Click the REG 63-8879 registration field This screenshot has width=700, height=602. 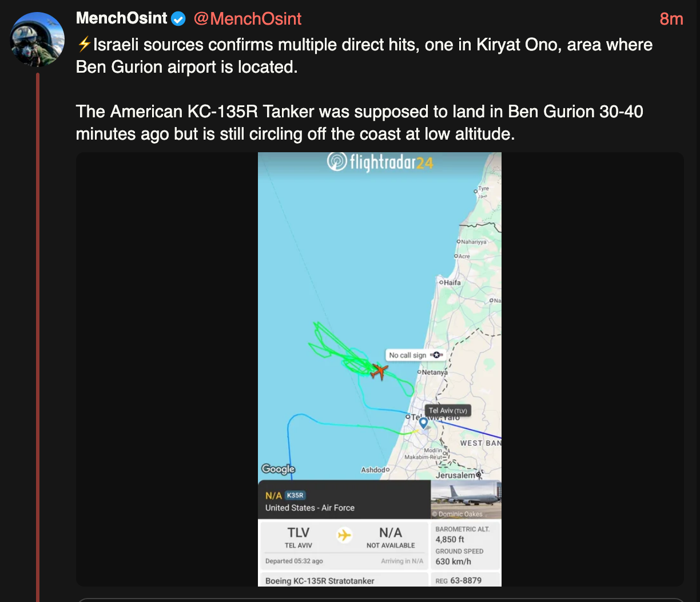463,580
